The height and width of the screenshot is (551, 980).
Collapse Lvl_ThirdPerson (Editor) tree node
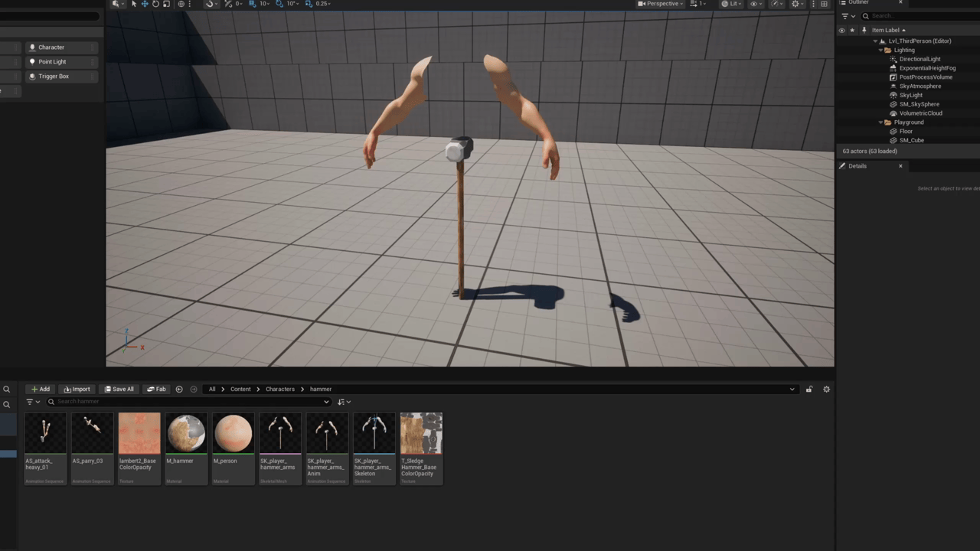(875, 41)
